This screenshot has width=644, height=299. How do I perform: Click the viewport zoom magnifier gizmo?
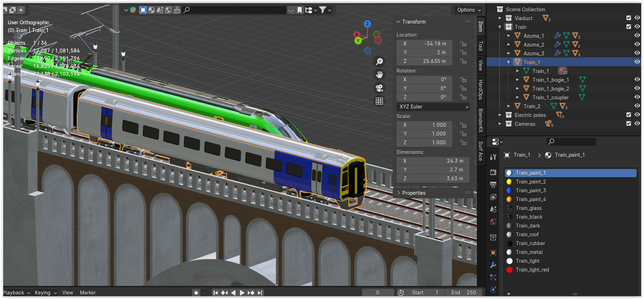click(379, 62)
